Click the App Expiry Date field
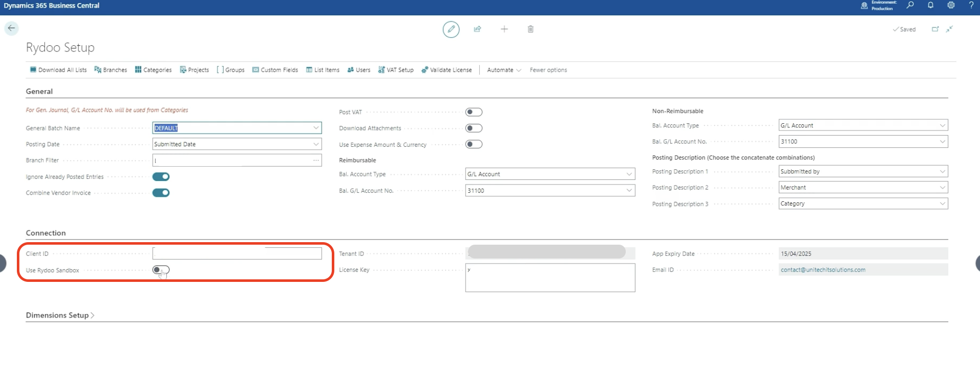Screen dimensions: 980x366 [x=863, y=254]
